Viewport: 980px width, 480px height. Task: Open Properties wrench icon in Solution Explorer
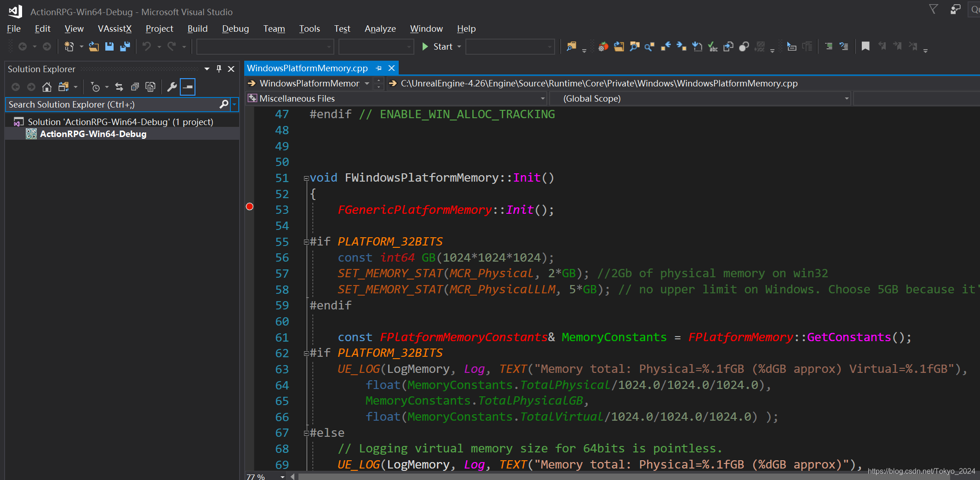click(172, 87)
